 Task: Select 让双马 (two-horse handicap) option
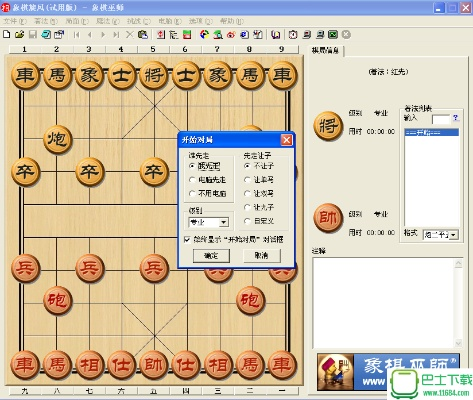[259, 193]
